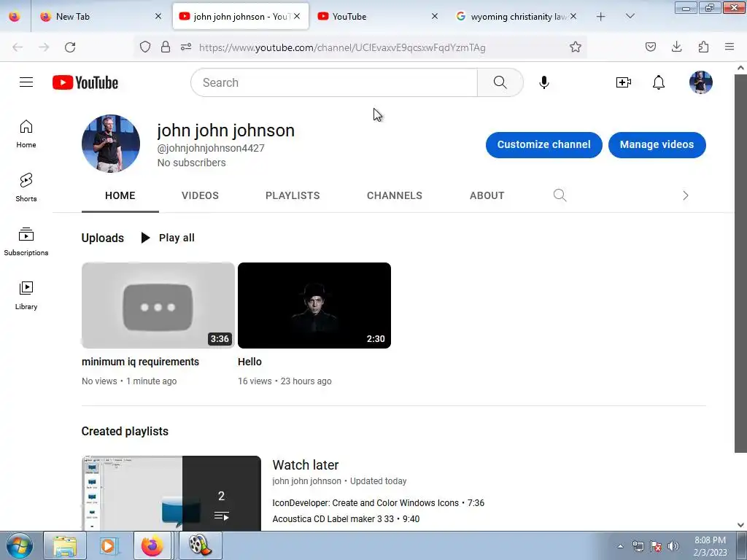The image size is (747, 560).
Task: Click the browser address bar URL
Action: 342,47
